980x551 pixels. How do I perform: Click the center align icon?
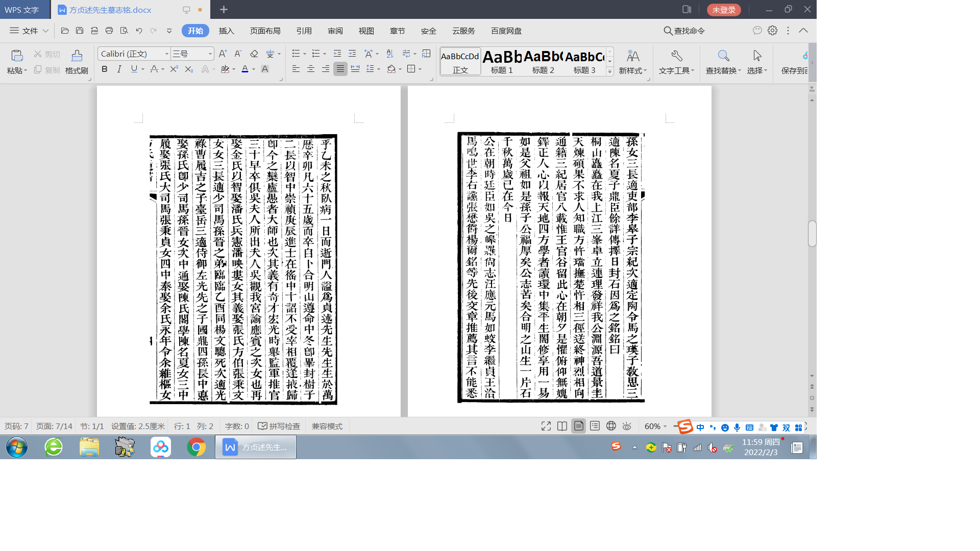click(x=311, y=69)
